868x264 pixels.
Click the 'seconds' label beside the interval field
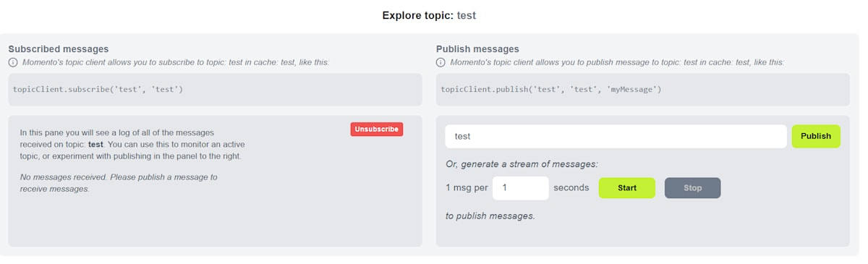[571, 188]
